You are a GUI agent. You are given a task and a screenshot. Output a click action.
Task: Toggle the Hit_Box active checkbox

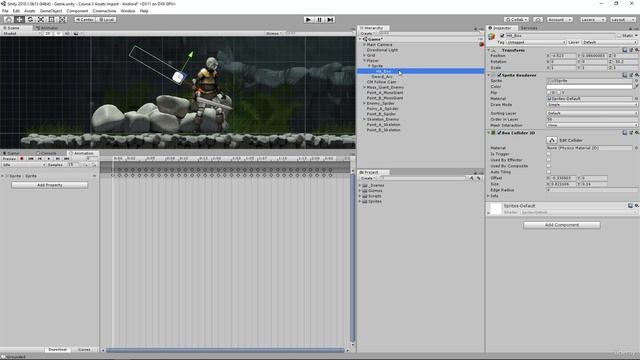[x=502, y=36]
